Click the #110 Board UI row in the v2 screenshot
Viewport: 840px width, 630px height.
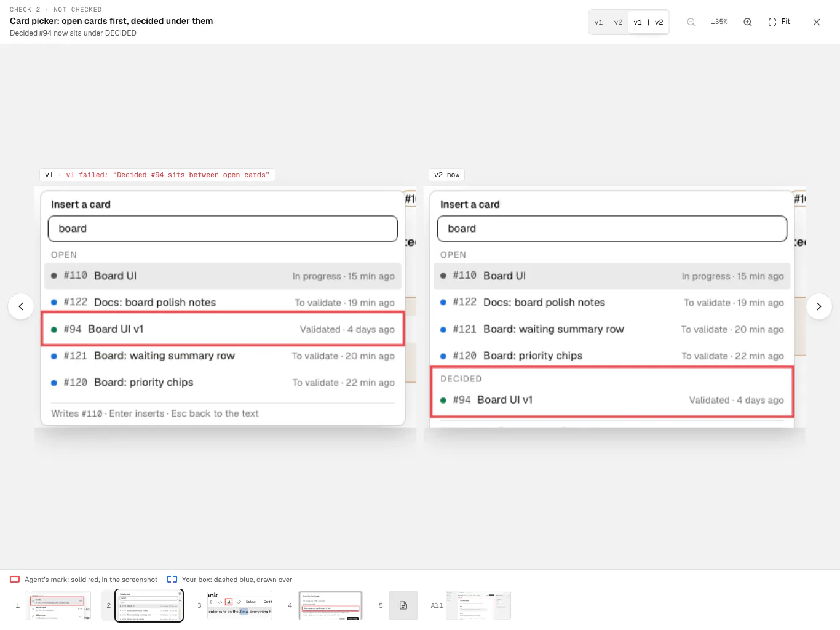pos(612,276)
